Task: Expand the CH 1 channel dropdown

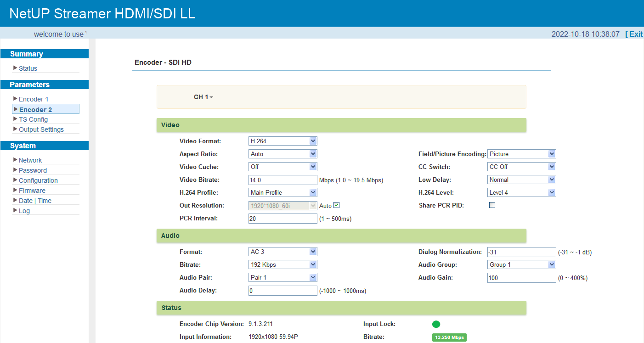Action: pos(203,97)
